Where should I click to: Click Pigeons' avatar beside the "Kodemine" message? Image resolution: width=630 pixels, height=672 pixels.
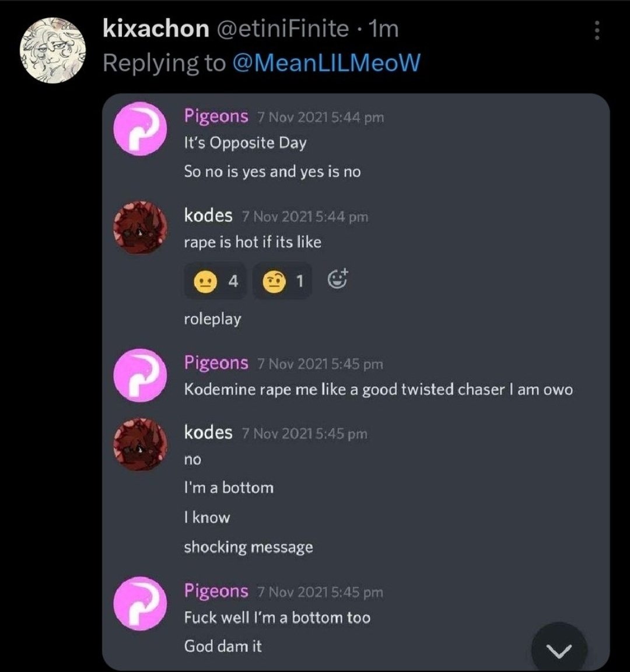pos(140,375)
